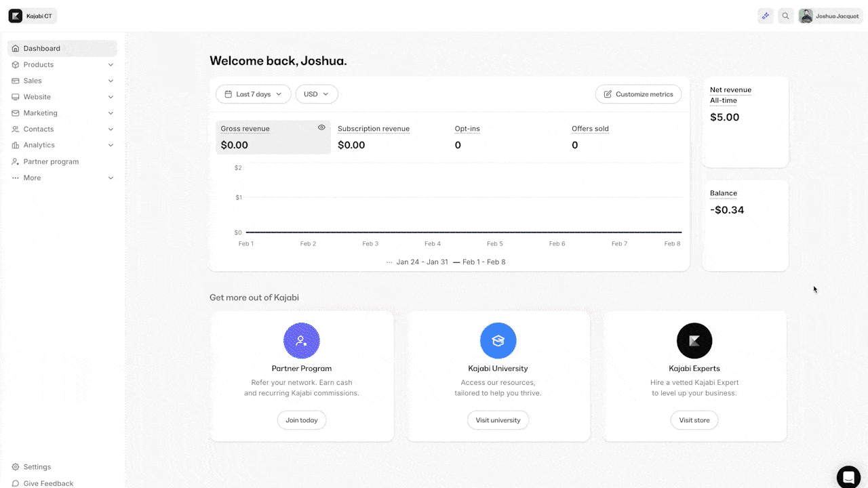Open the Last 7 days dropdown

click(254, 94)
